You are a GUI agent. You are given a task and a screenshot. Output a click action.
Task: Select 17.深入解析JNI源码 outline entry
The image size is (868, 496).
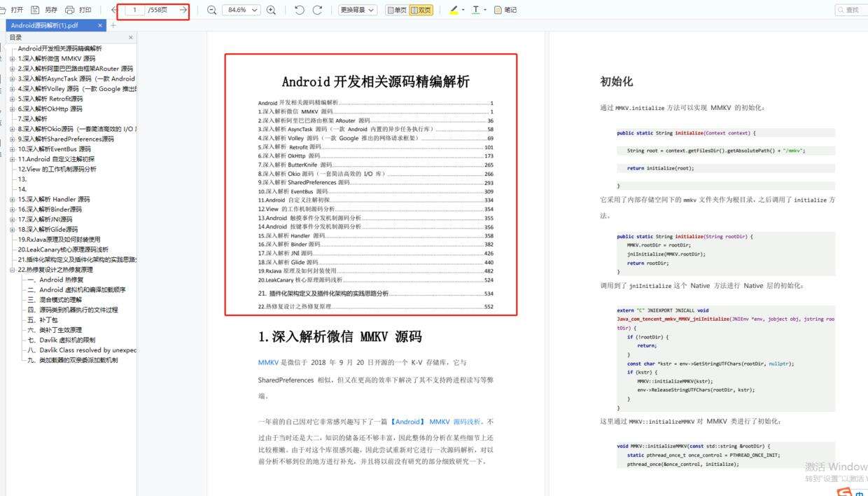45,219
